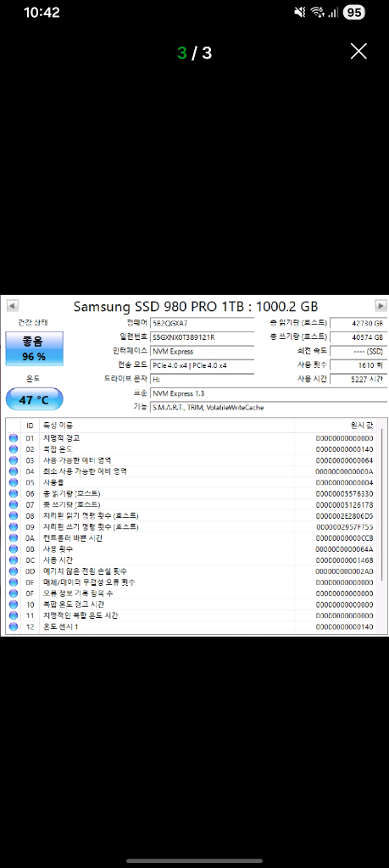Click the 3 / 3 image counter
The height and width of the screenshot is (868, 389).
click(194, 53)
